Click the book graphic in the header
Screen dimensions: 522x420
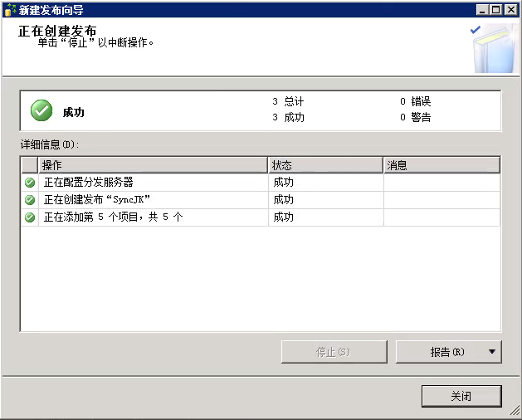495,49
